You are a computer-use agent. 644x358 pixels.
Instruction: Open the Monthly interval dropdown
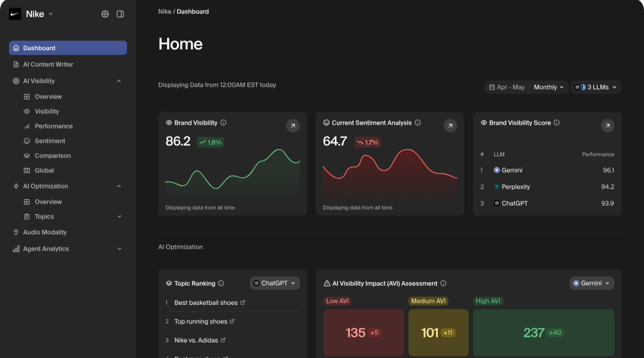(549, 87)
